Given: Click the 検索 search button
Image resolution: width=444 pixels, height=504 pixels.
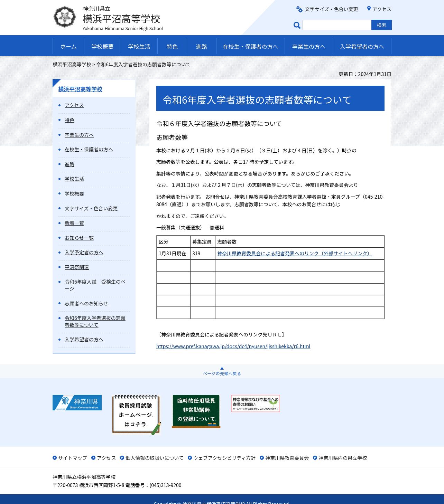Looking at the screenshot, I should 381,25.
